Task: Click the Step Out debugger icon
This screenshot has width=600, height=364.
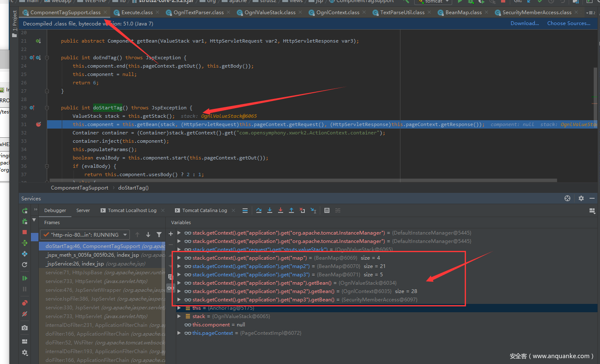Action: [x=291, y=210]
